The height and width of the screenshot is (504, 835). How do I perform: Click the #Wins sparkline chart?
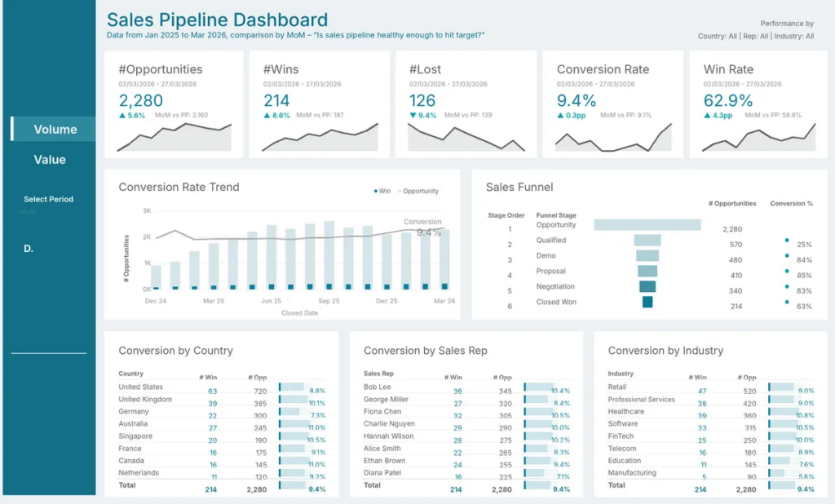(x=320, y=138)
